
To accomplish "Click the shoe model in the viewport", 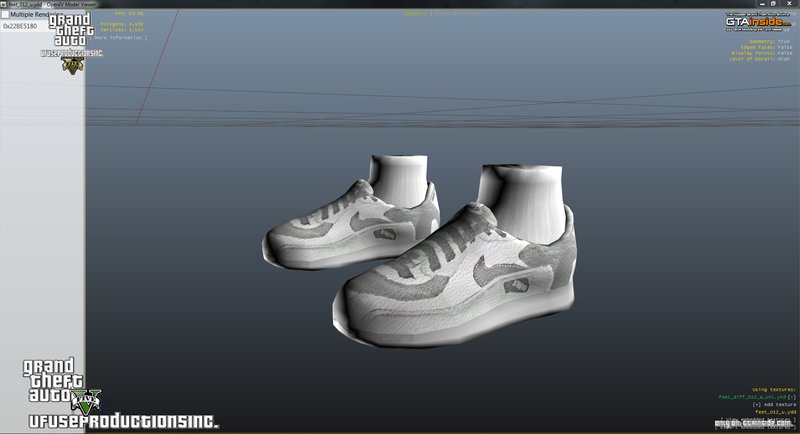I will [454, 275].
